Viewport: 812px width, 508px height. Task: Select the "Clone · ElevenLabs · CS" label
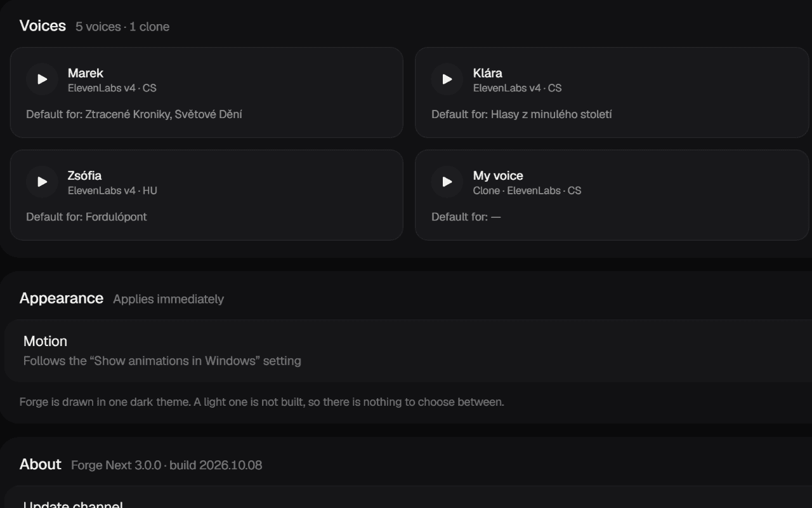(527, 190)
